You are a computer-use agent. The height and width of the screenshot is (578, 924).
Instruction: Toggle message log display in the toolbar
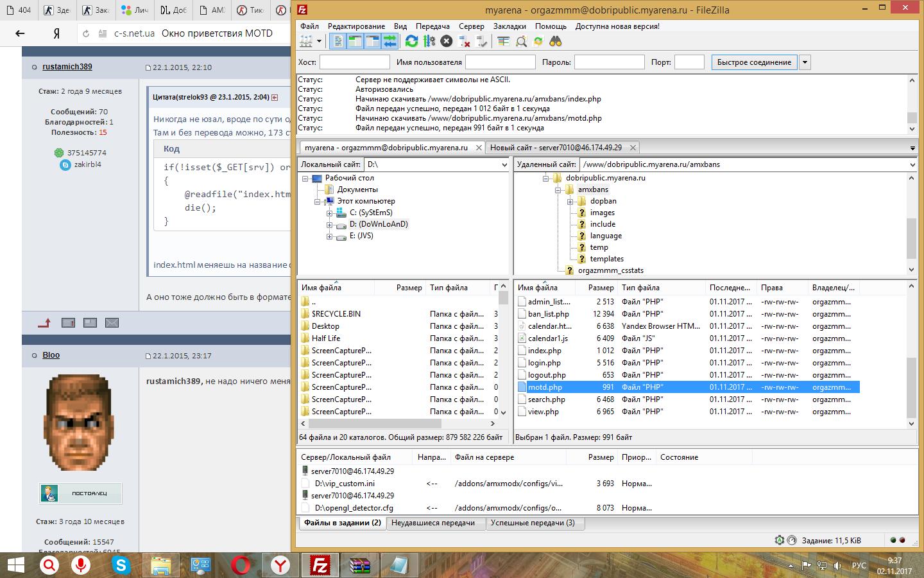coord(338,41)
